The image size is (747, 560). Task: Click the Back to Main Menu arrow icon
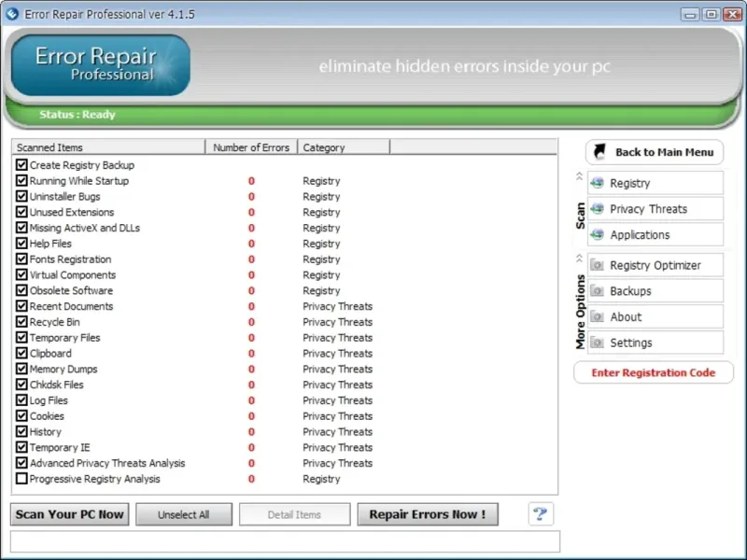(x=599, y=152)
